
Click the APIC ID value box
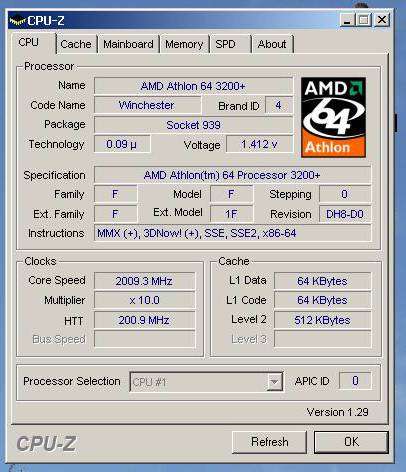point(355,381)
